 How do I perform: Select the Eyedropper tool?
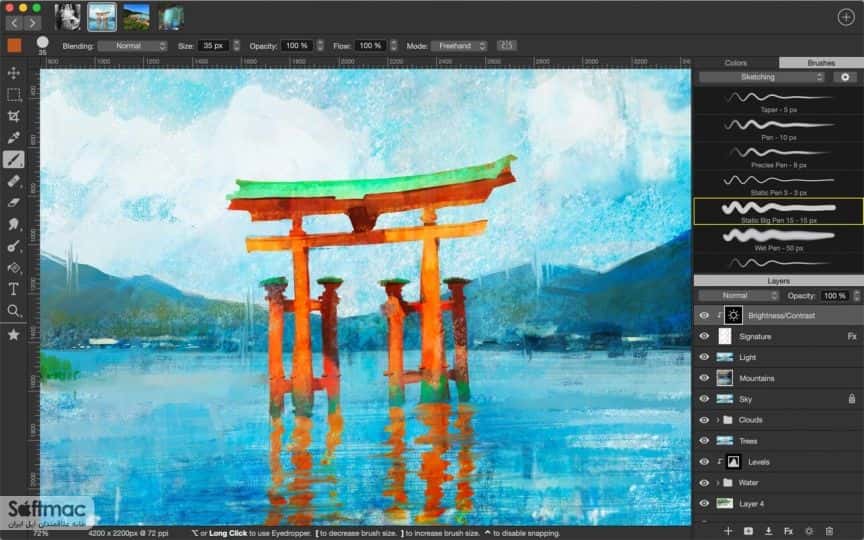coord(14,138)
